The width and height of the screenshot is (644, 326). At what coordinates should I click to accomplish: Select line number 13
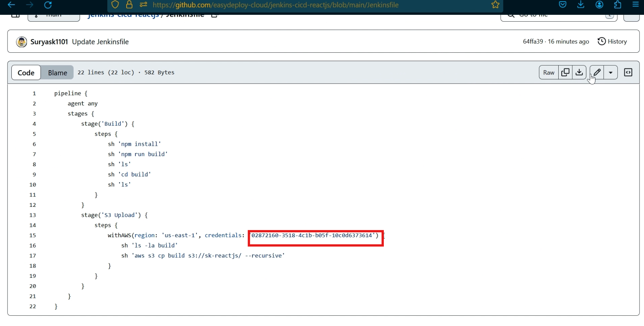point(33,215)
